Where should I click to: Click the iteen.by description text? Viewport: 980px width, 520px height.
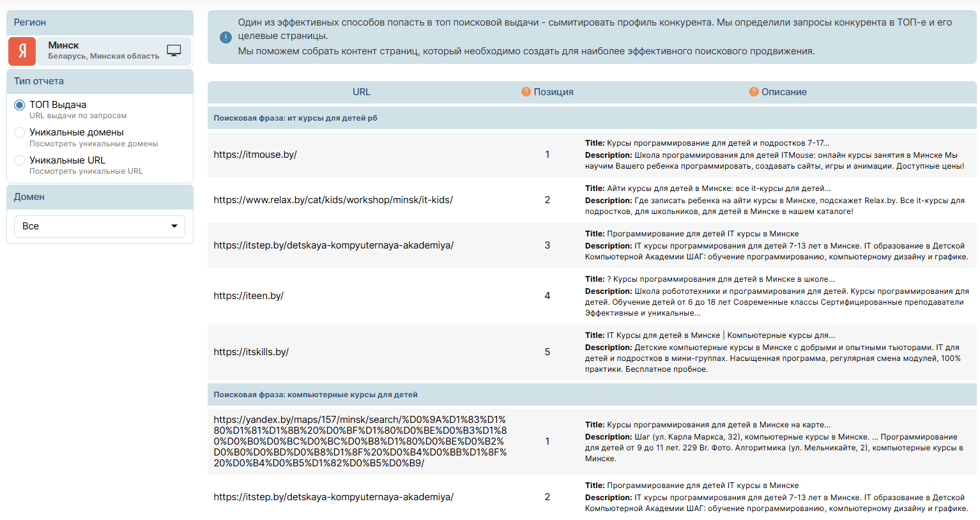click(777, 302)
